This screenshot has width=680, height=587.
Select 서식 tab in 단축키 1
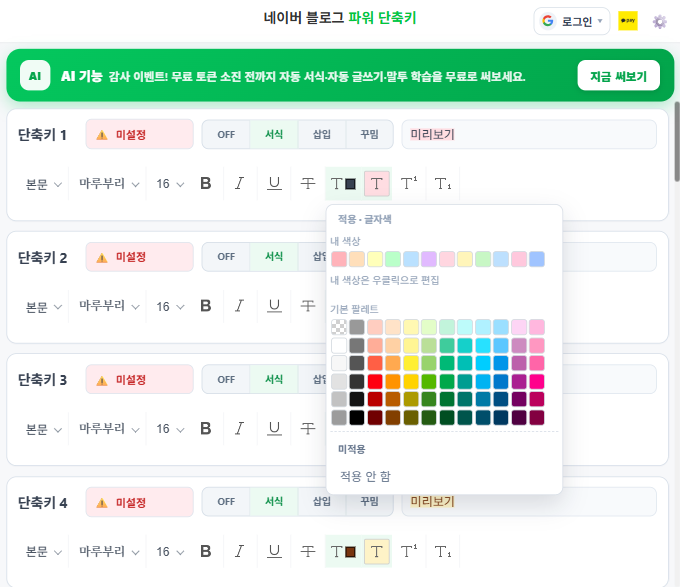pyautogui.click(x=274, y=134)
